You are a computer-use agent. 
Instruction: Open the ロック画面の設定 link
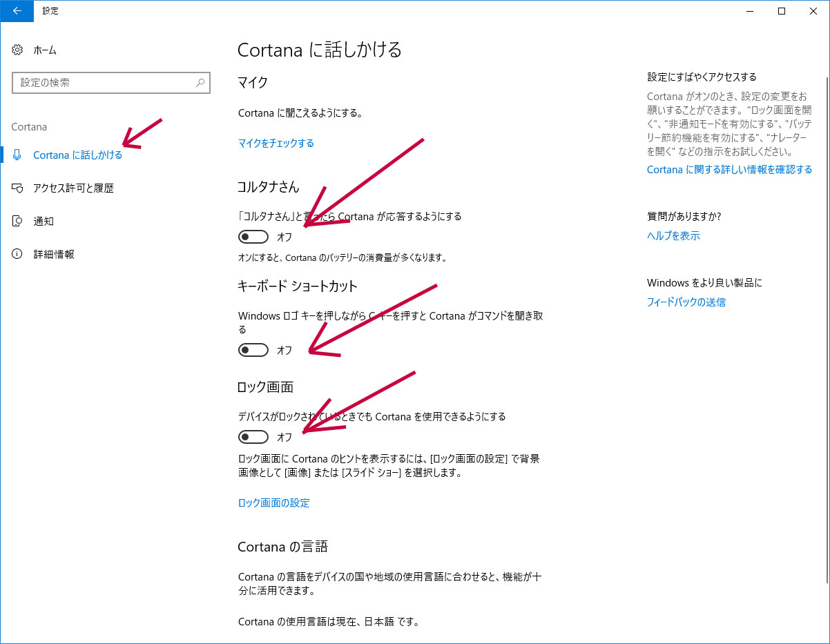click(274, 502)
